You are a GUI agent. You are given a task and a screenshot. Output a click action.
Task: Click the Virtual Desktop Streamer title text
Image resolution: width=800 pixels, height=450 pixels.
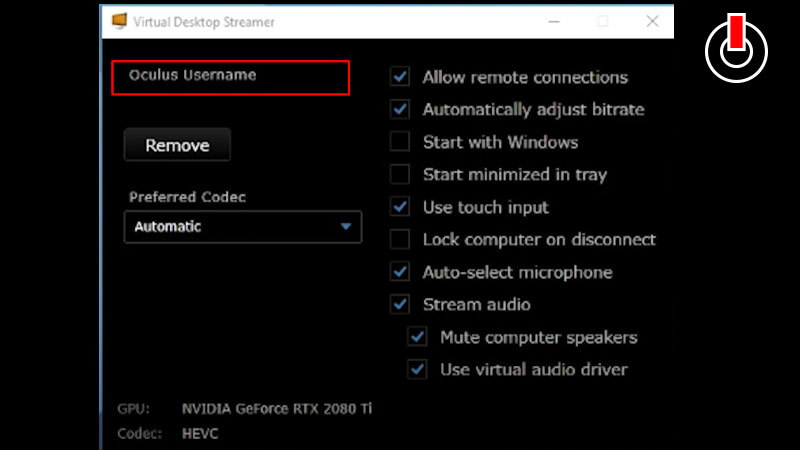tap(204, 22)
